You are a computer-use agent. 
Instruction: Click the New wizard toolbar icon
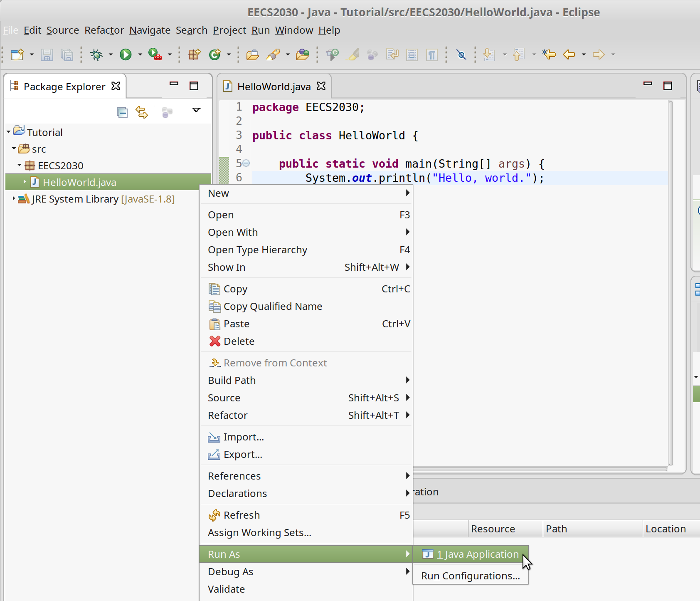[x=17, y=54]
